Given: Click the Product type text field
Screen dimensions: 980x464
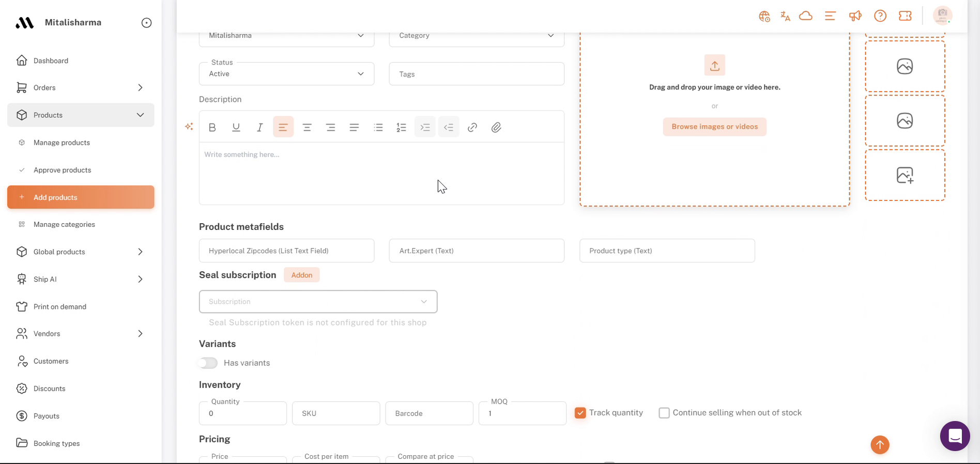Looking at the screenshot, I should point(667,251).
